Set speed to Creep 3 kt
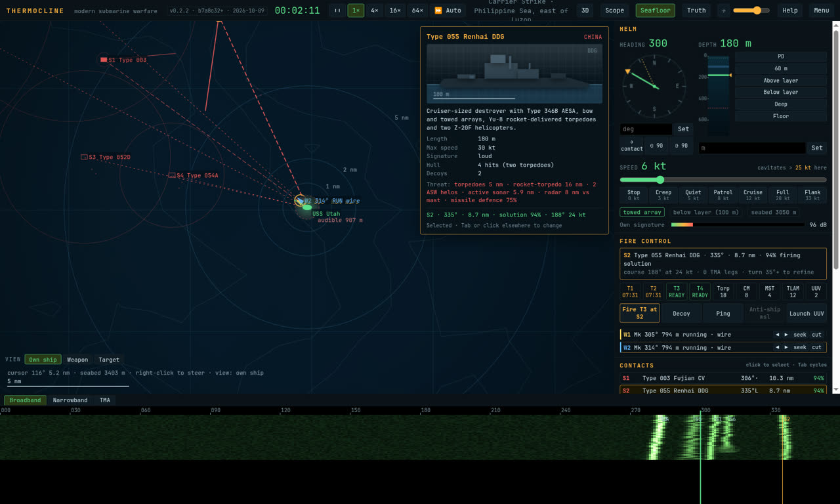 coord(663,196)
